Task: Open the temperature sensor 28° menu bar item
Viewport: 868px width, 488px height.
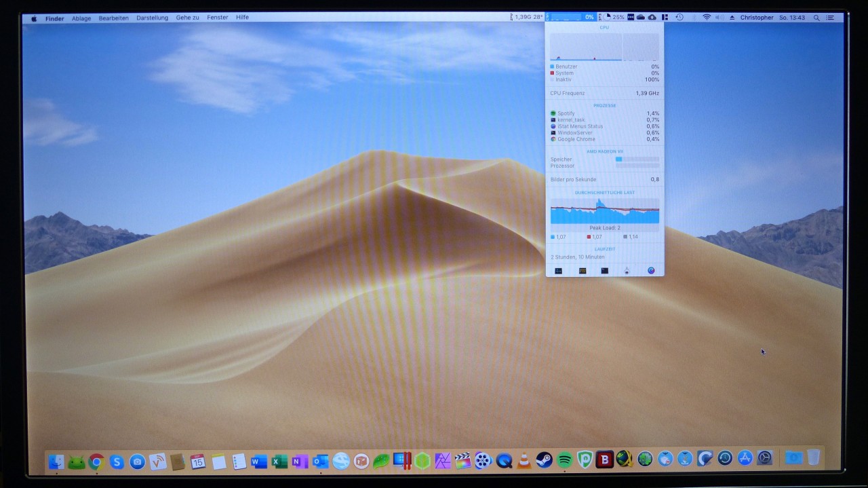Action: [x=527, y=17]
